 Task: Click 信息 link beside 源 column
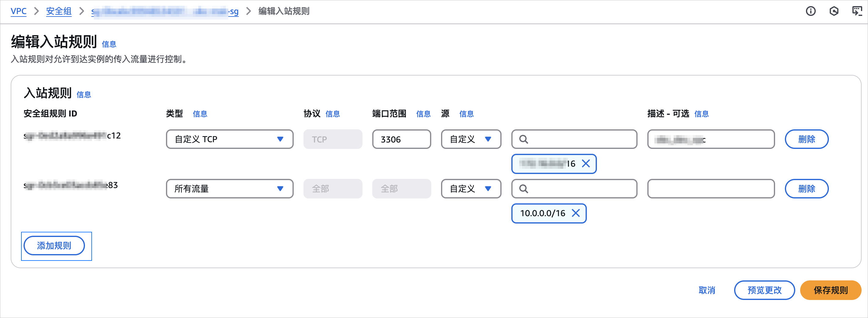tap(466, 114)
